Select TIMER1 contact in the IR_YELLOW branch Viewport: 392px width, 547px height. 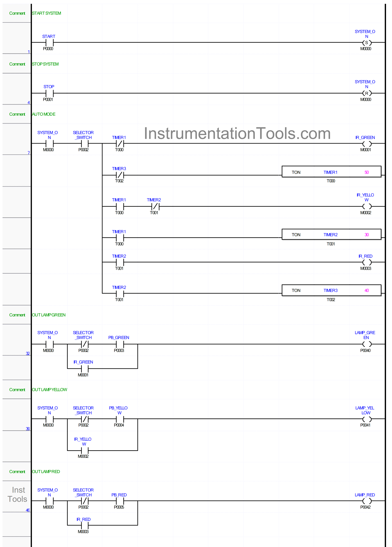[120, 206]
